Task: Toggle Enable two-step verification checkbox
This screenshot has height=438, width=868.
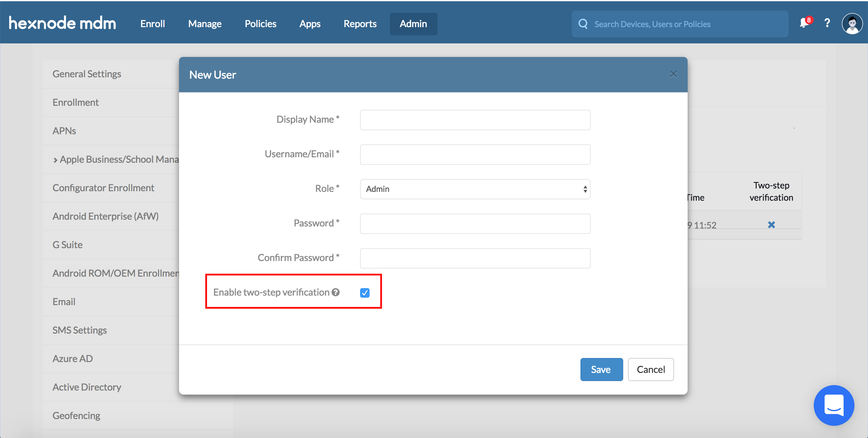Action: (365, 293)
